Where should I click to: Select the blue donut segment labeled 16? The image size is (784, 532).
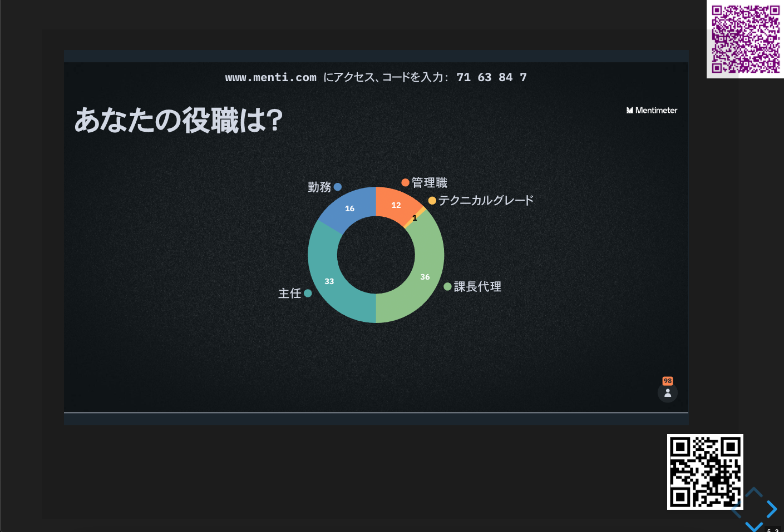click(349, 207)
